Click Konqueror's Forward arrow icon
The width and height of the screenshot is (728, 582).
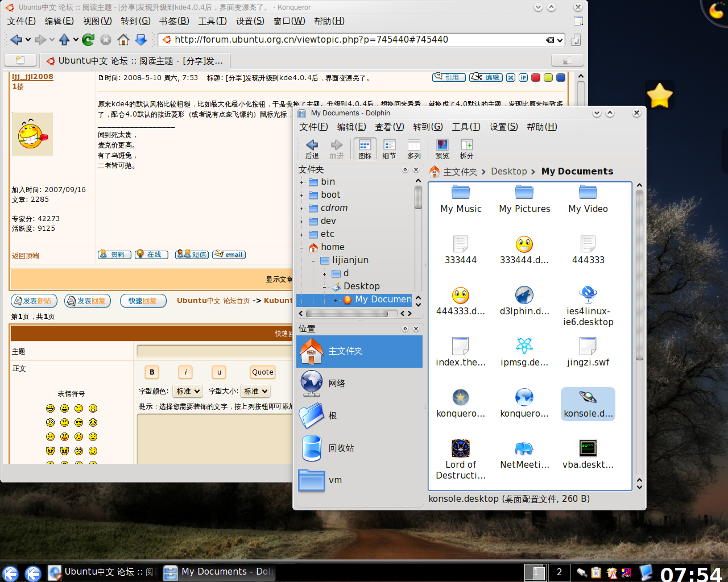[x=40, y=40]
